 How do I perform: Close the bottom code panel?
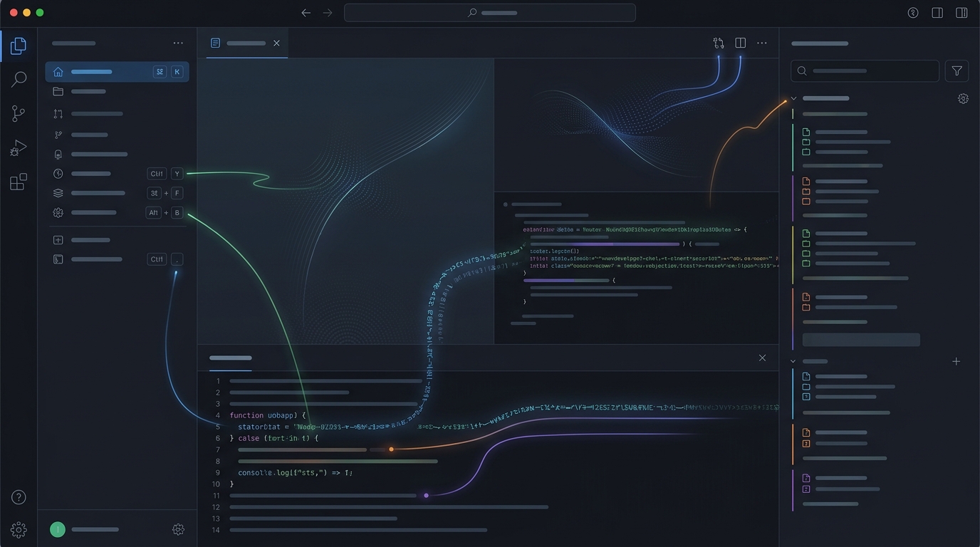[762, 358]
